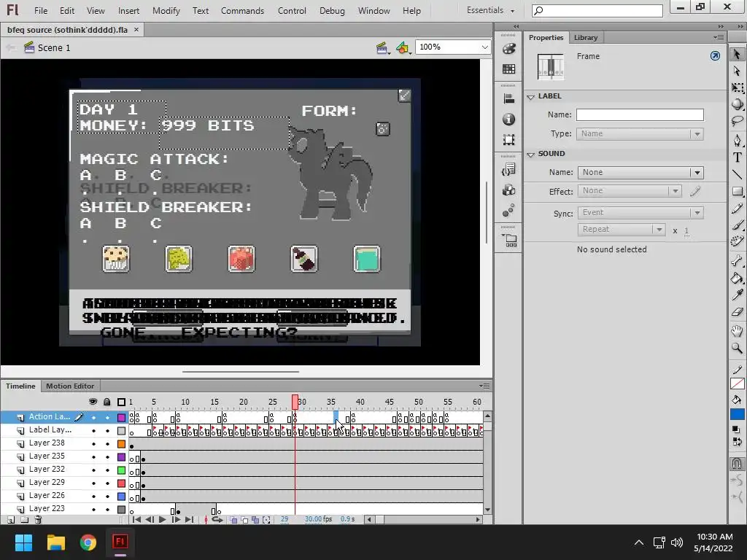The image size is (747, 560).
Task: Choose the Eraser tool
Action: click(737, 311)
